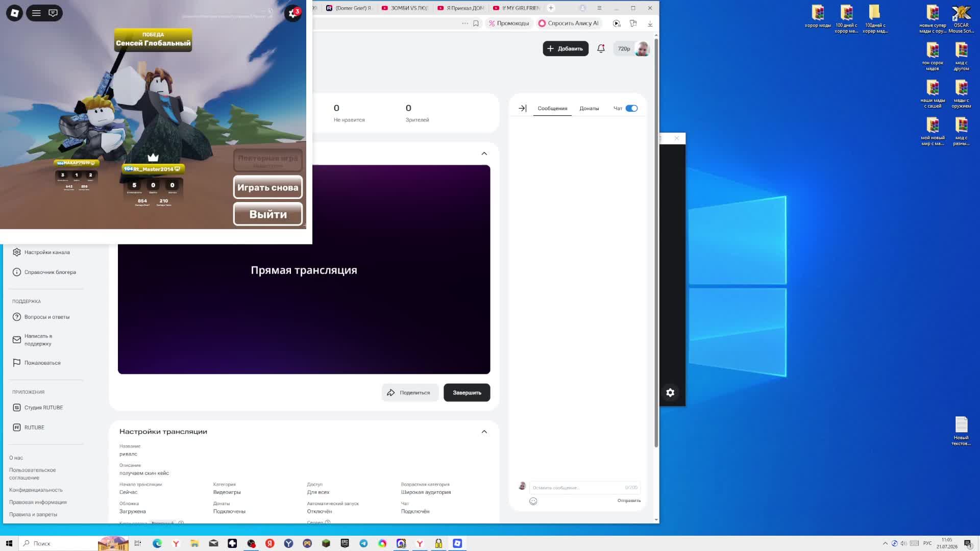Switch to the If MY GIRLFRIEN browser tab

pos(517,8)
